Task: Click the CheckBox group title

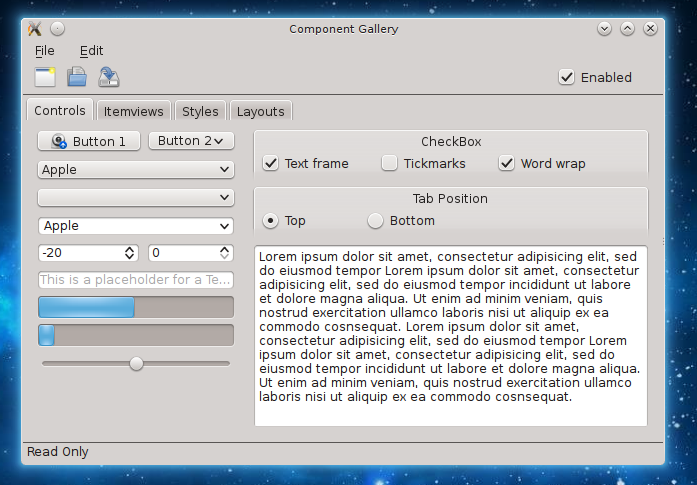Action: (451, 141)
